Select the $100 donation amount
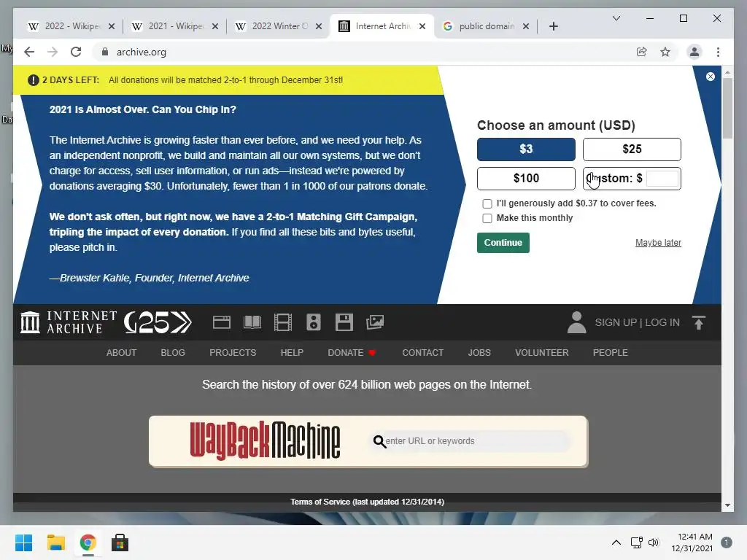Viewport: 747px width, 560px height. [526, 179]
